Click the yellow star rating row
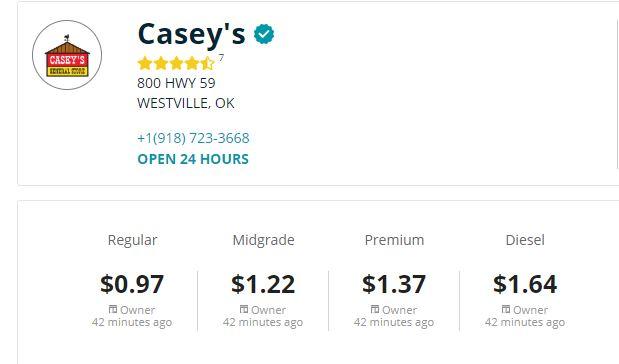 tap(176, 63)
